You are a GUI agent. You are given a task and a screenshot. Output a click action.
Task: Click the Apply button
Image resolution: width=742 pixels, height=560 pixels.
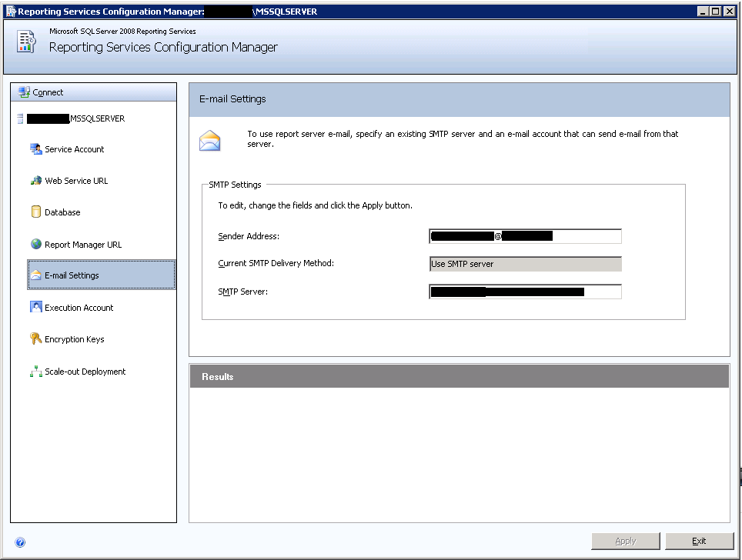click(x=626, y=541)
